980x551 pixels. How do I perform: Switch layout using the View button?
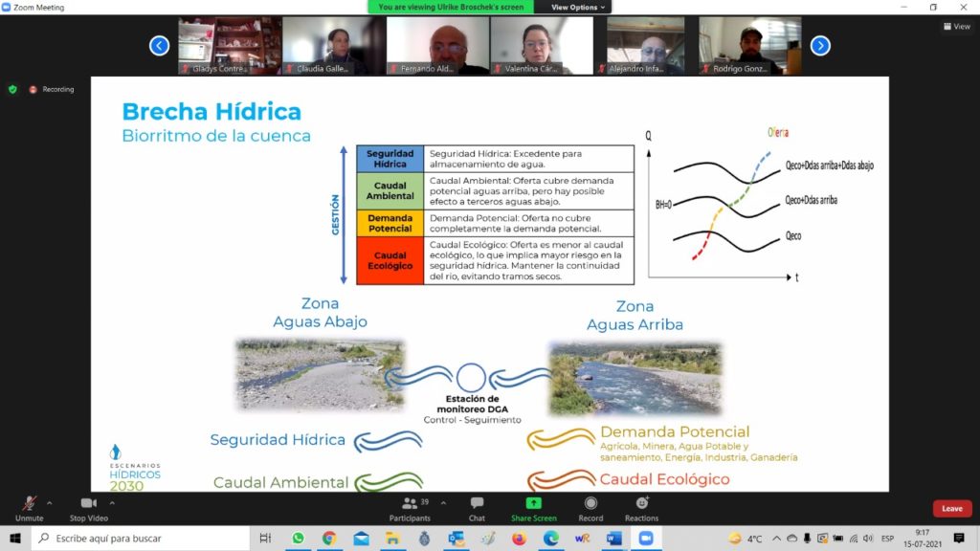pyautogui.click(x=957, y=27)
